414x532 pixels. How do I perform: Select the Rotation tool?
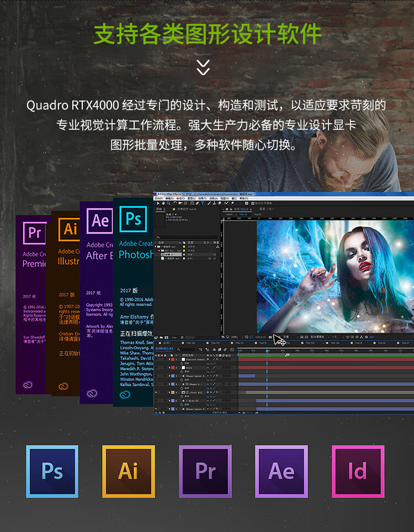point(175,203)
